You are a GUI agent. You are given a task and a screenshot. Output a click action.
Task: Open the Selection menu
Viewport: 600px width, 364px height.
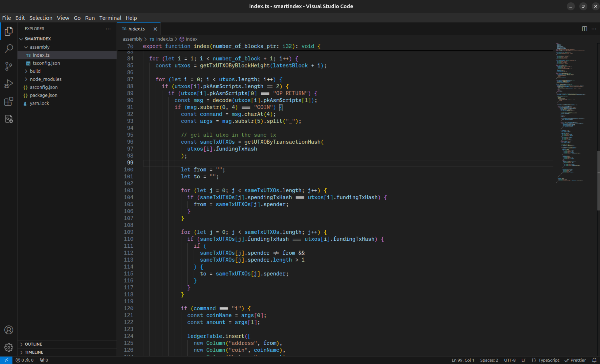pyautogui.click(x=41, y=18)
